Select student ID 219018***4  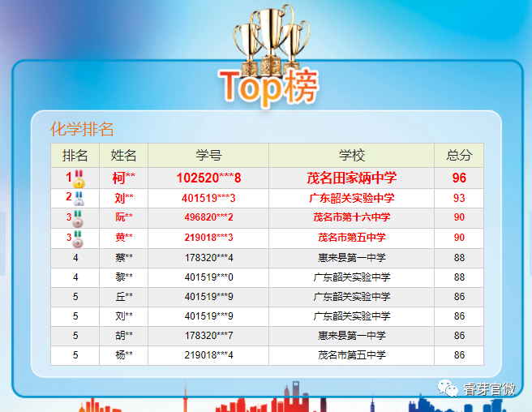tap(208, 355)
